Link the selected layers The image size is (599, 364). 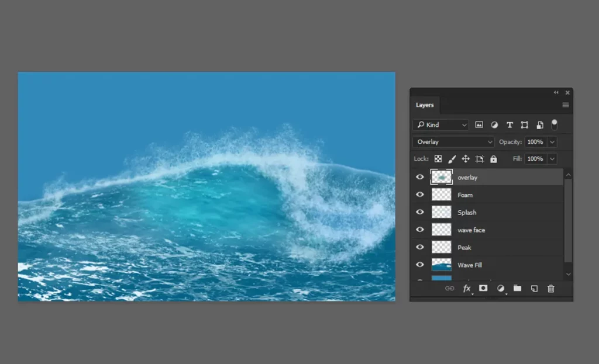(450, 288)
